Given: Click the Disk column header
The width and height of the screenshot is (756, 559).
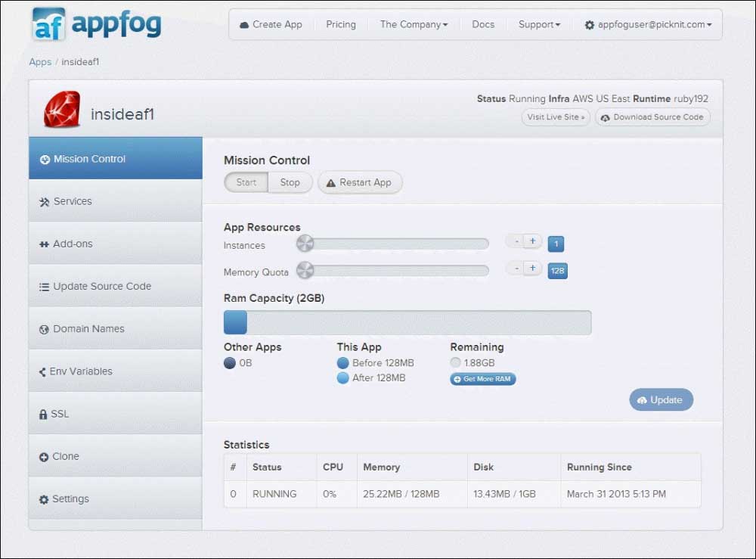Looking at the screenshot, I should click(514, 467).
